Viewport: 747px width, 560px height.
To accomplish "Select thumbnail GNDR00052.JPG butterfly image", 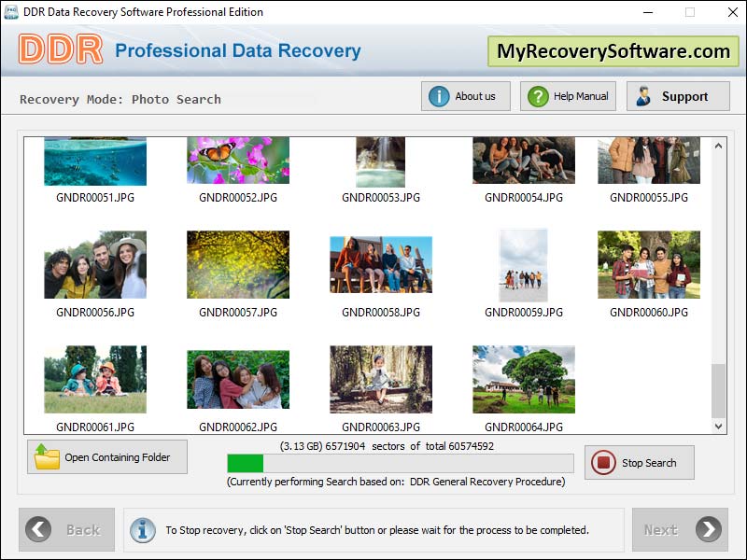I will click(x=237, y=160).
